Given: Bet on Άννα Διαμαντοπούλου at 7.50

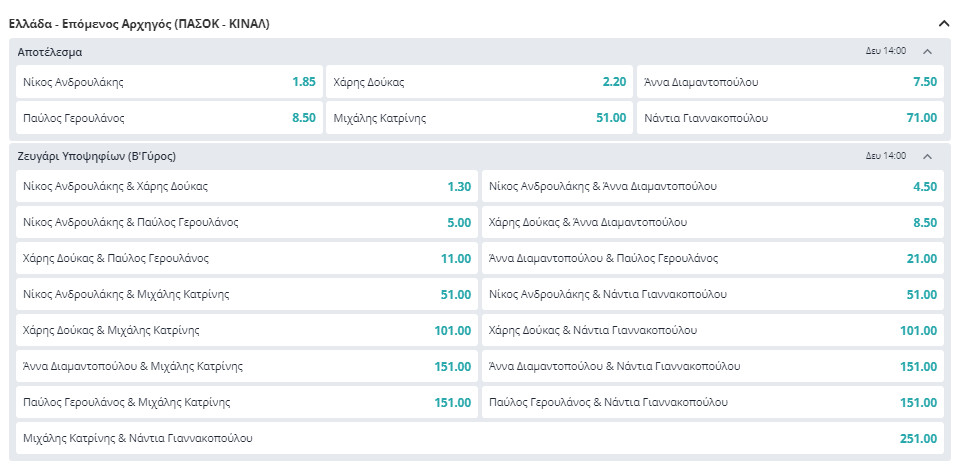Looking at the screenshot, I should 791,82.
